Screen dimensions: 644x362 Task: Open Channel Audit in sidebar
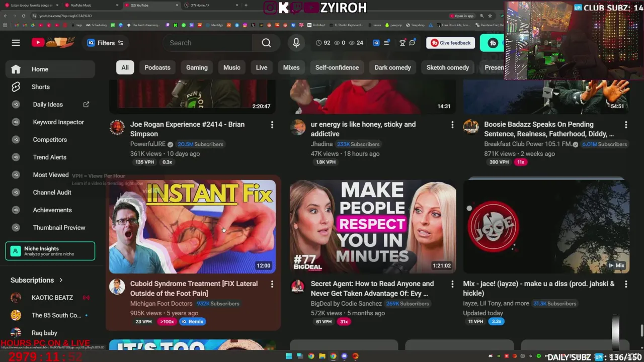[x=50, y=192]
